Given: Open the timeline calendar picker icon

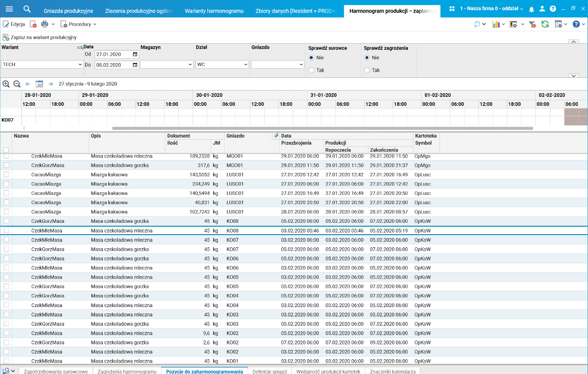Looking at the screenshot, I should [39, 84].
